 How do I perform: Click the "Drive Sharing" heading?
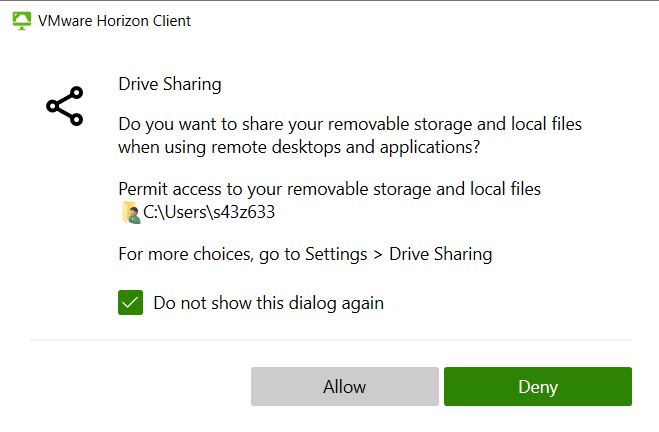point(170,83)
